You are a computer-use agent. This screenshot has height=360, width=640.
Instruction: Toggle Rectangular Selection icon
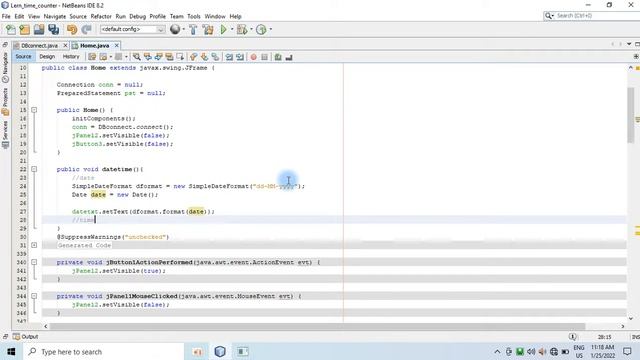[x=180, y=57]
